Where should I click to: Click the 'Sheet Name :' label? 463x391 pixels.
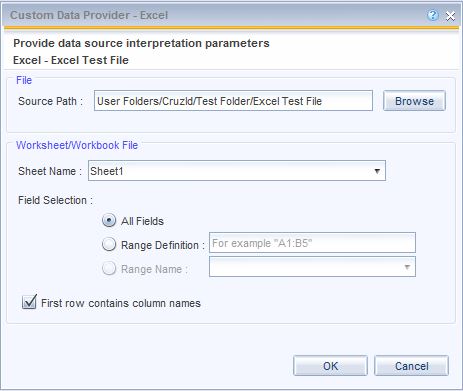pos(50,171)
